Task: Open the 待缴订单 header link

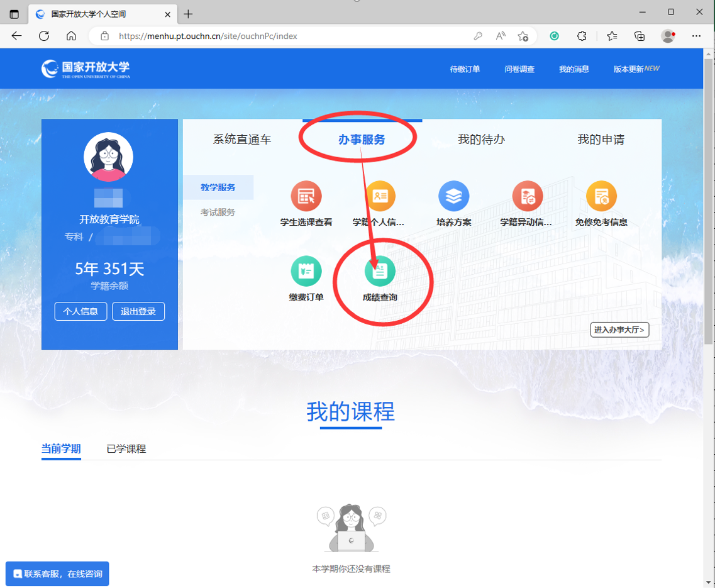Action: (x=465, y=69)
